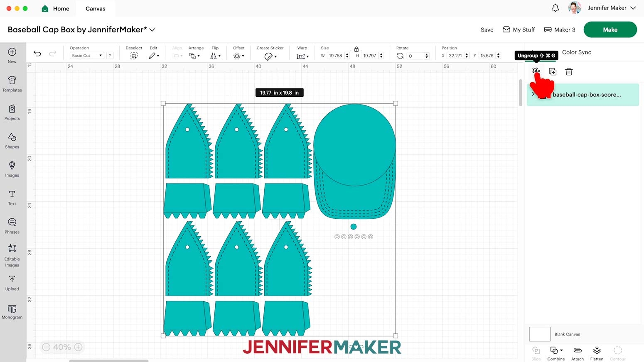644x362 pixels.
Task: Select the Deselect tool in the toolbar
Action: click(x=134, y=55)
